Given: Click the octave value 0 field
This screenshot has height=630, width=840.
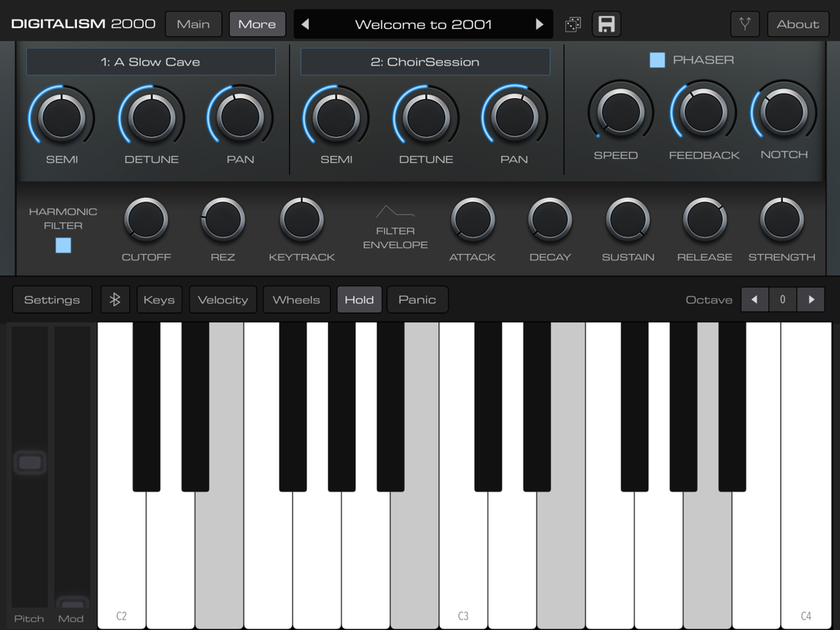Looking at the screenshot, I should click(783, 300).
